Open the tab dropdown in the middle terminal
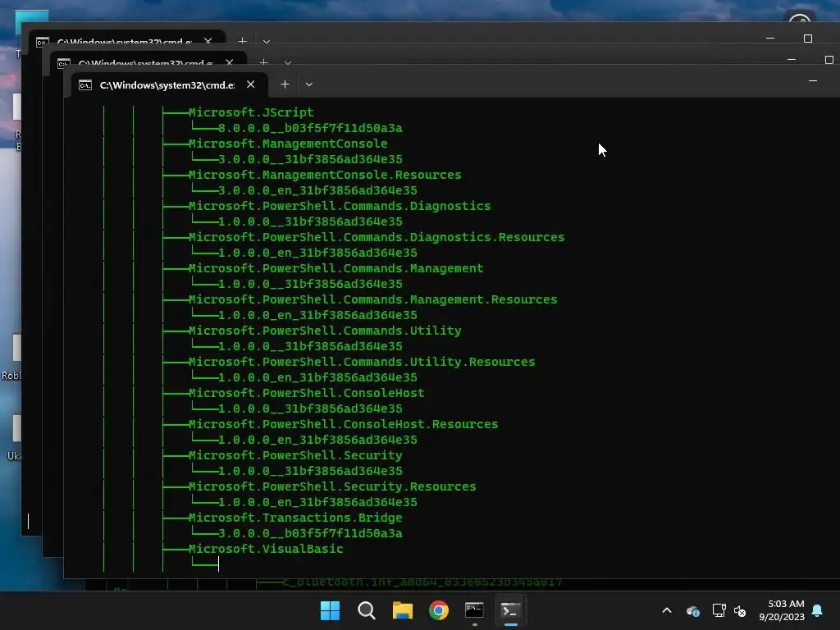This screenshot has height=630, width=840. 288,62
